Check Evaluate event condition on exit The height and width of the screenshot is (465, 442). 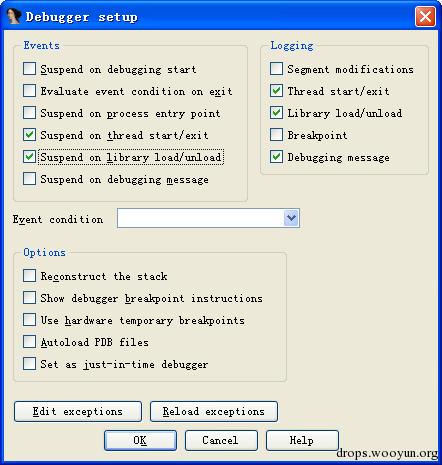[x=30, y=91]
